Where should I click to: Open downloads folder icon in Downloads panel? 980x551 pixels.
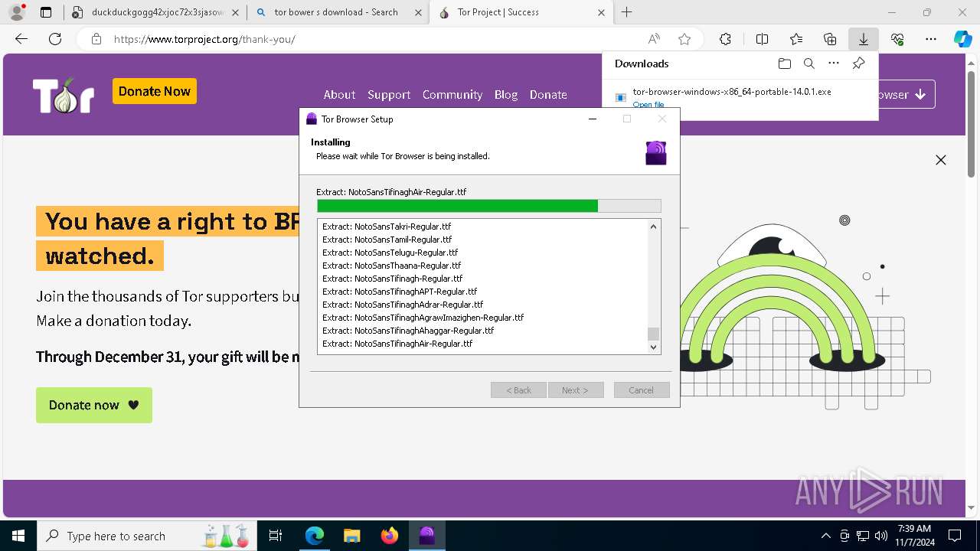[784, 64]
